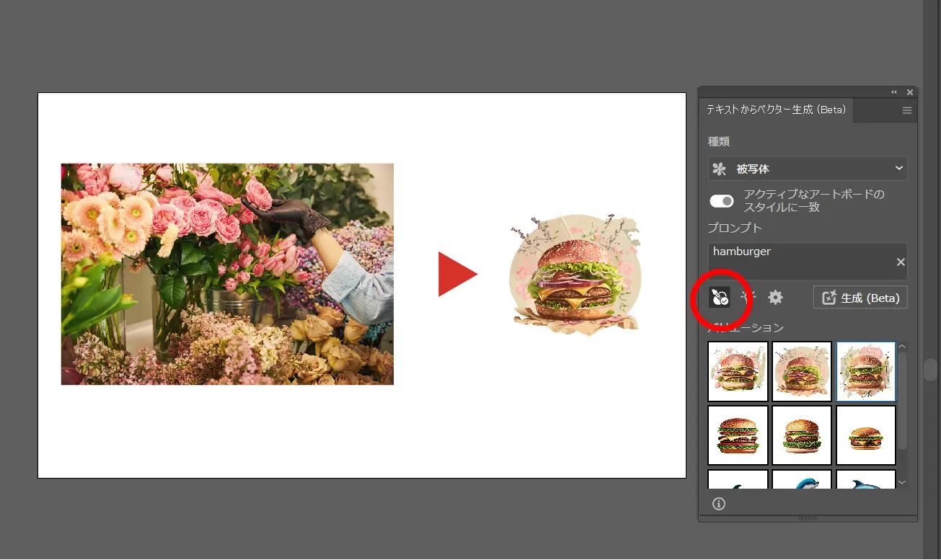Collapse the panel with the double-arrow icon
Screen dimensions: 941x560
click(x=893, y=92)
